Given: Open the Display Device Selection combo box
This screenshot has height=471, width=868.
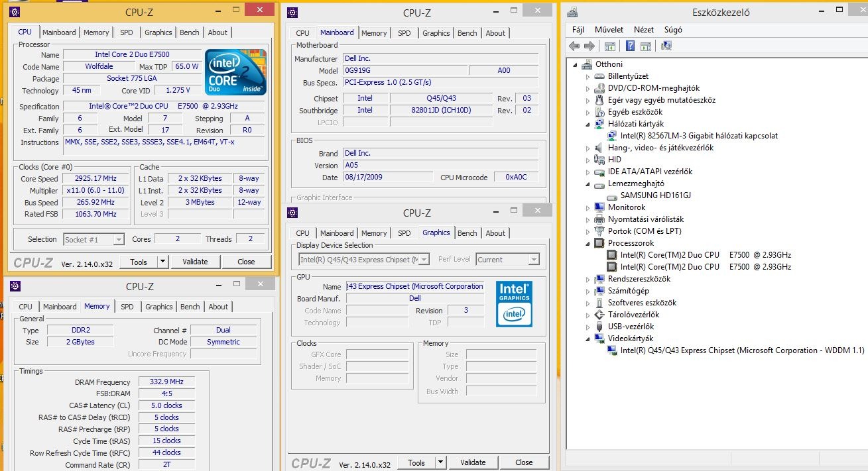Looking at the screenshot, I should coord(364,260).
